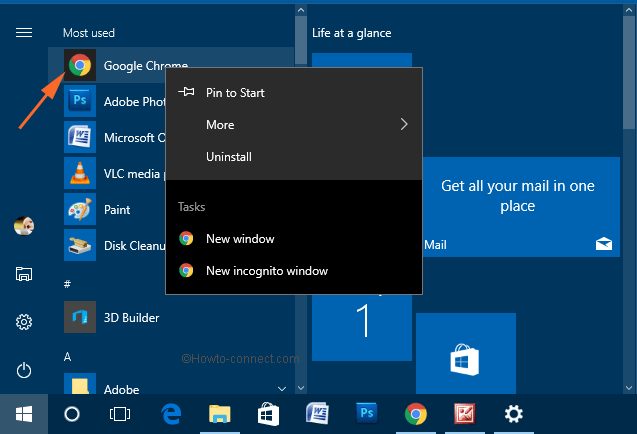Choose Uninstall from context menu
This screenshot has height=434, width=637.
click(294, 156)
